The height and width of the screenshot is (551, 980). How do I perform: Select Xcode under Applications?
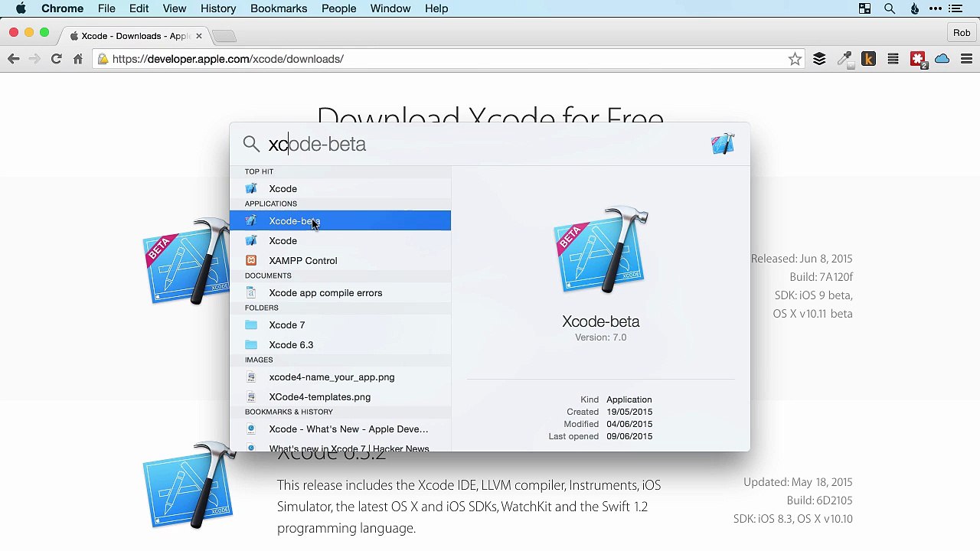click(x=340, y=240)
